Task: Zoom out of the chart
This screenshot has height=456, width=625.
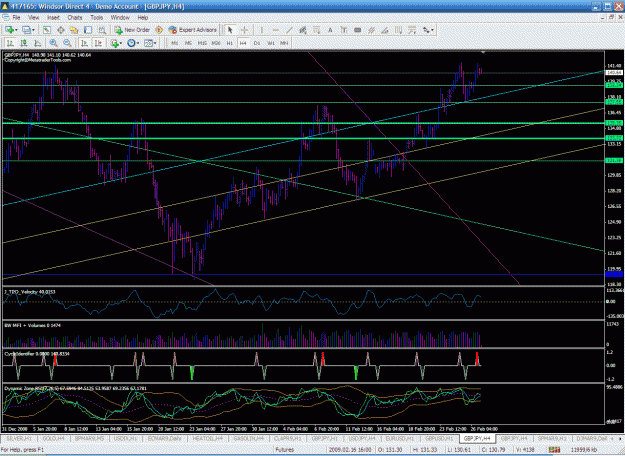Action: pos(67,43)
